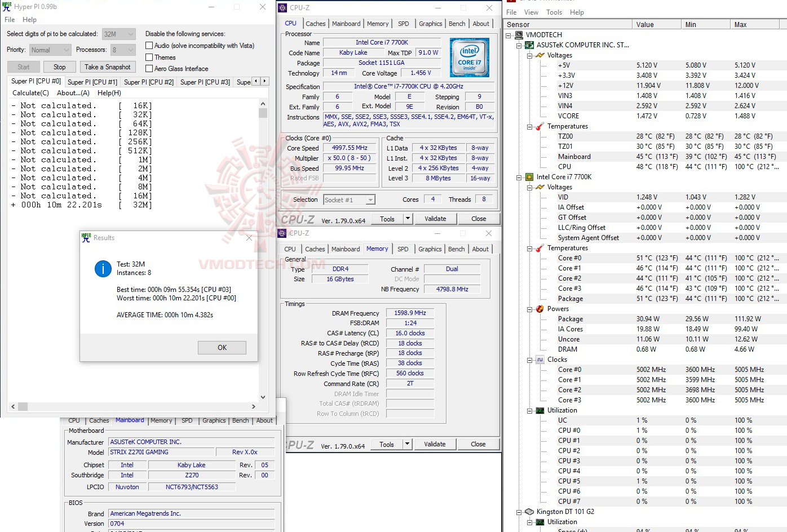This screenshot has height=532, width=787.
Task: Open the Bench tab in the top CPU-Z window
Action: 457,24
